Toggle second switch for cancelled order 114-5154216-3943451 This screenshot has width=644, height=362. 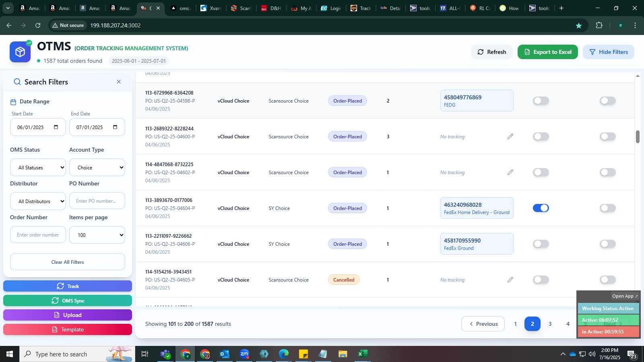coord(608,280)
